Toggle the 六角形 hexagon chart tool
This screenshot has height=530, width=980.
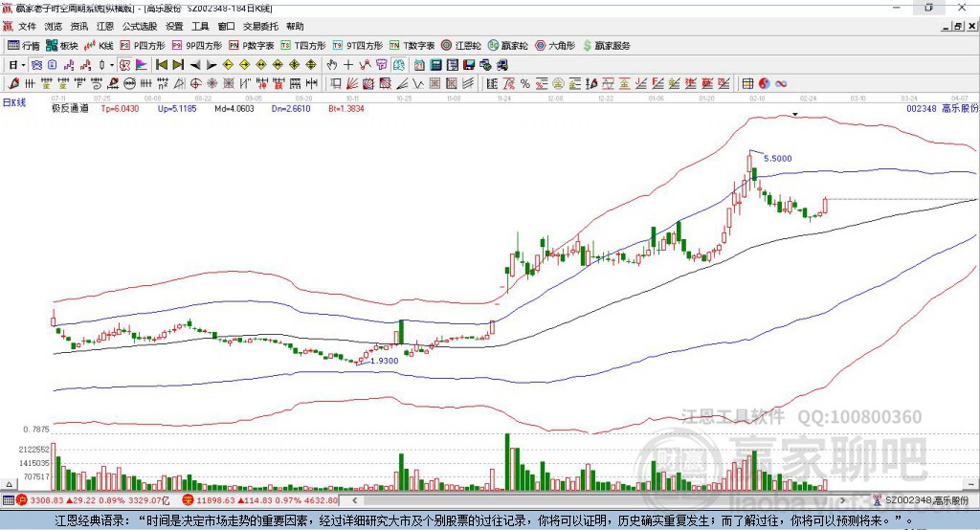coord(554,45)
